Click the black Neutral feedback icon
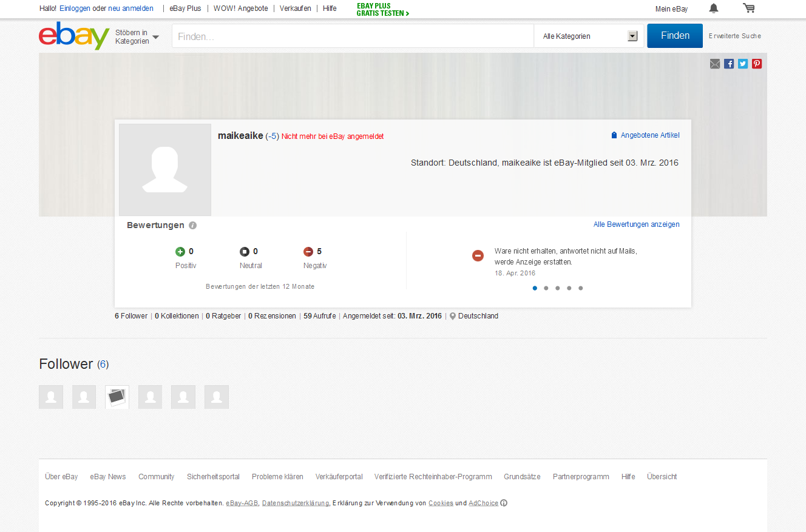 tap(245, 252)
